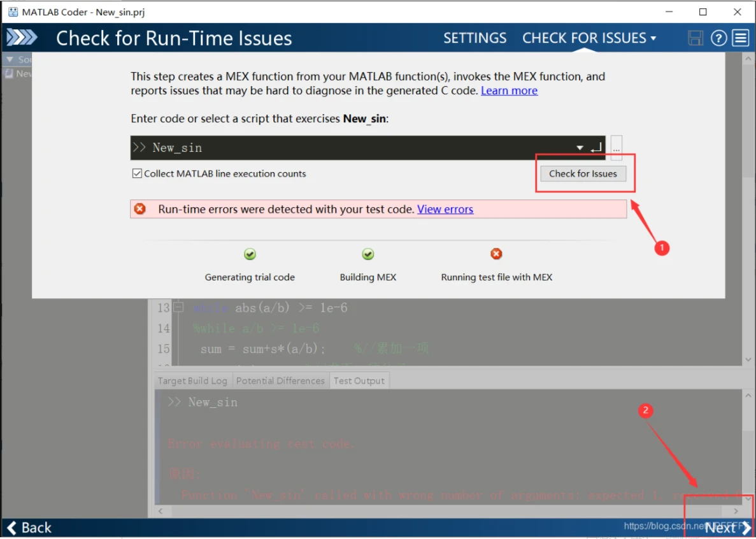
Task: Click the New_sin test code input field
Action: click(x=368, y=148)
